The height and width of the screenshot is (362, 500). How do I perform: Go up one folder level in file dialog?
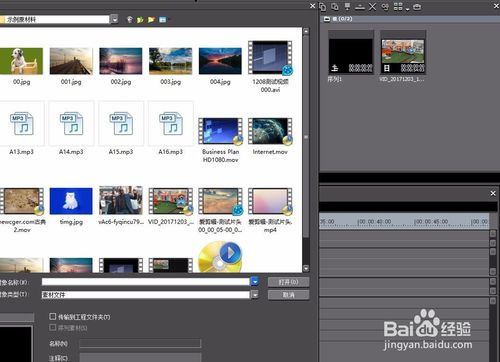click(140, 19)
